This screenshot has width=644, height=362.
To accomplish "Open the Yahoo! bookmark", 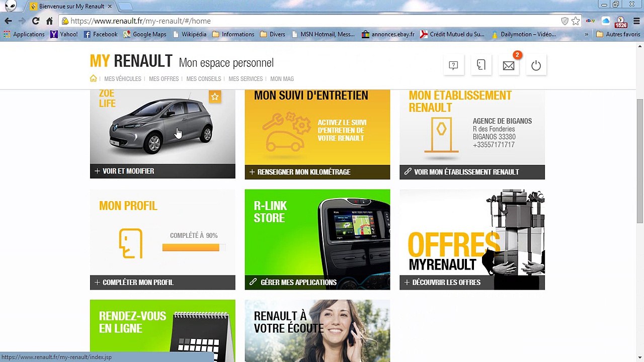I will (x=64, y=34).
